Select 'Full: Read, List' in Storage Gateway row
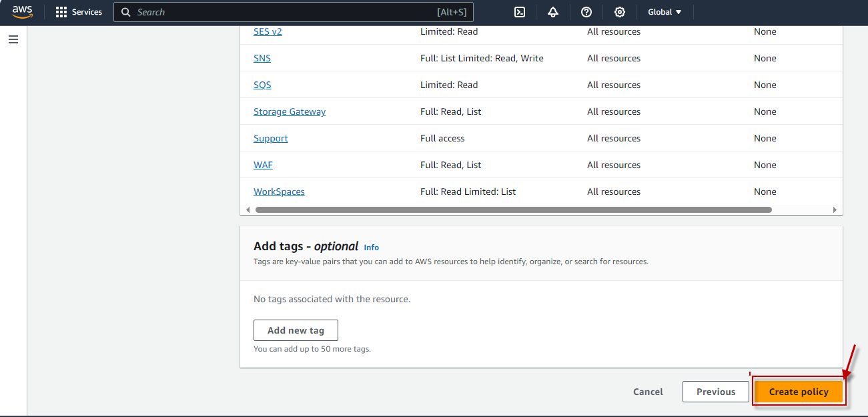868x417 pixels. pos(451,111)
